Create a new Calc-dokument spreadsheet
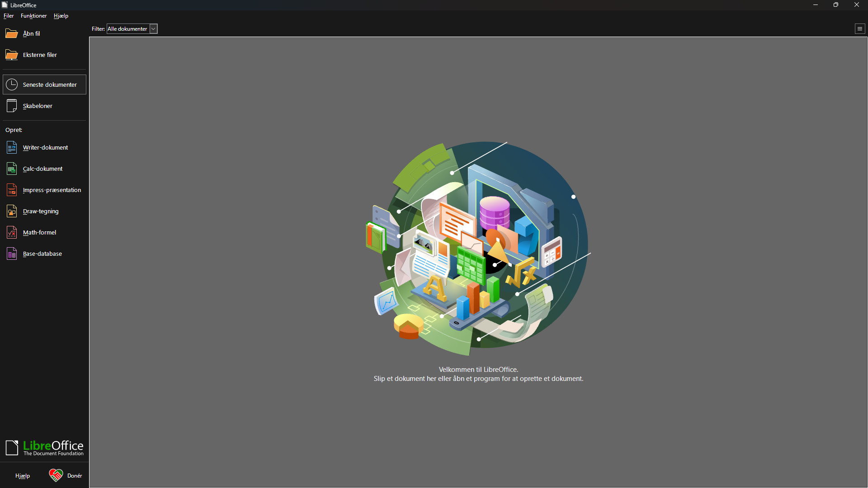The image size is (868, 488). coord(42,169)
